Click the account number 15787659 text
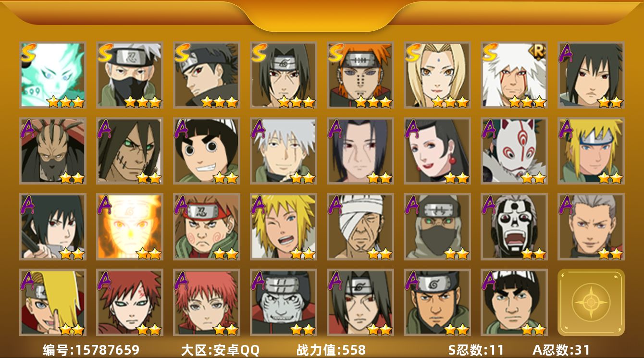Image resolution: width=644 pixels, height=358 pixels. coord(107,350)
